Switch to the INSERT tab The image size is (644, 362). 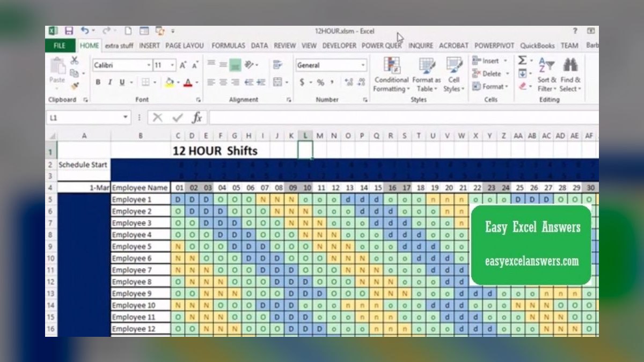pyautogui.click(x=150, y=46)
